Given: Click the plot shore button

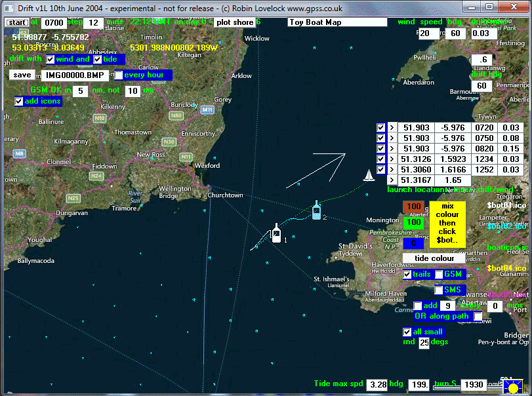Looking at the screenshot, I should coord(235,22).
